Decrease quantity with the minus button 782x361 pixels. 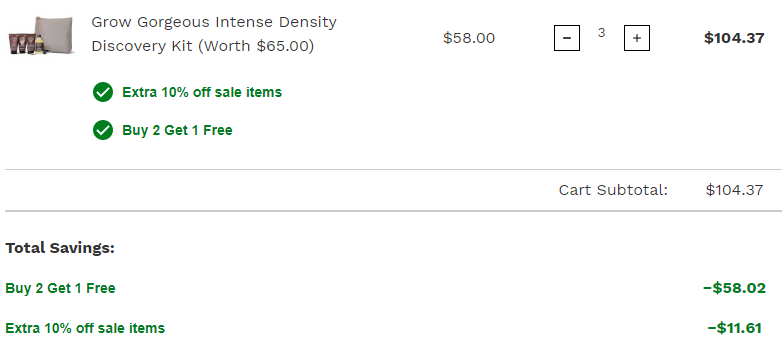click(567, 38)
